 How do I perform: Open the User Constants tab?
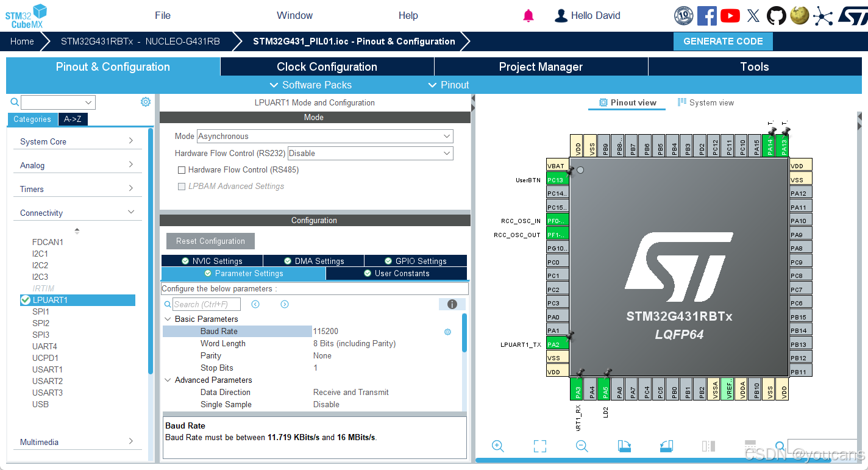[397, 274]
